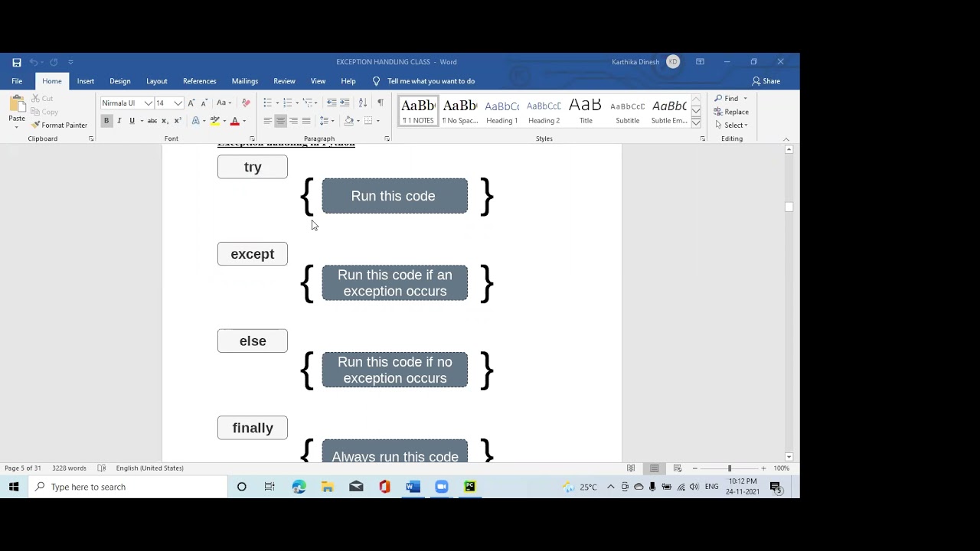
Task: Switch to Web Layout view
Action: pyautogui.click(x=678, y=468)
